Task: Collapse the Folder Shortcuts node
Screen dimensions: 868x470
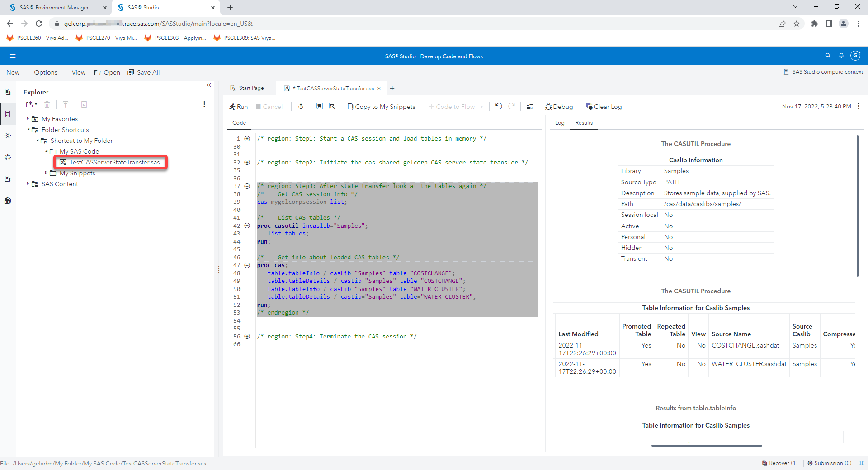Action: click(28, 129)
